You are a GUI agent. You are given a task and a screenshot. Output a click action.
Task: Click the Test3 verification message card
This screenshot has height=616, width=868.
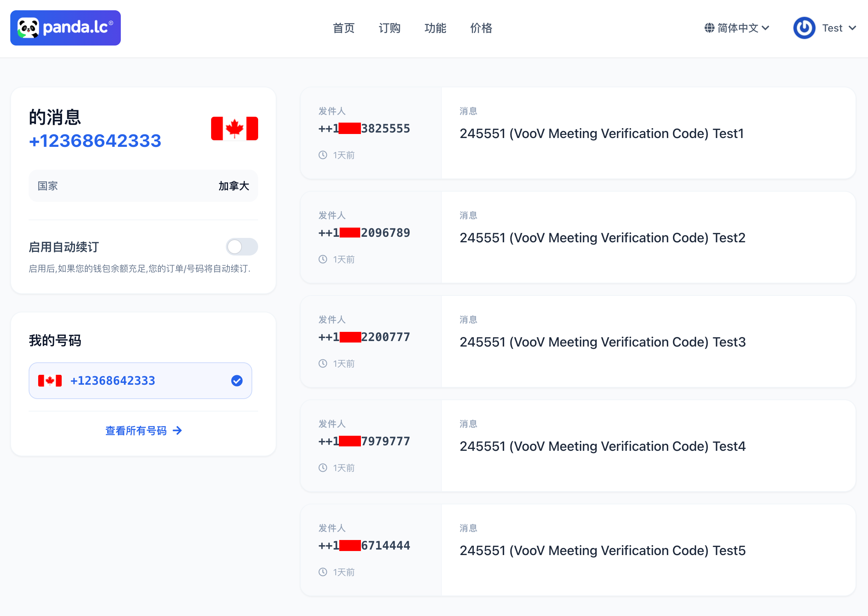coord(603,342)
